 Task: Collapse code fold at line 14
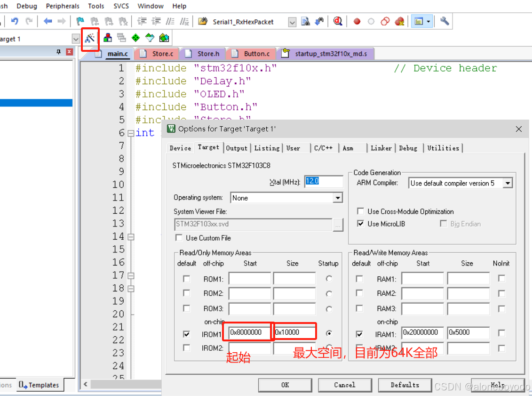131,237
